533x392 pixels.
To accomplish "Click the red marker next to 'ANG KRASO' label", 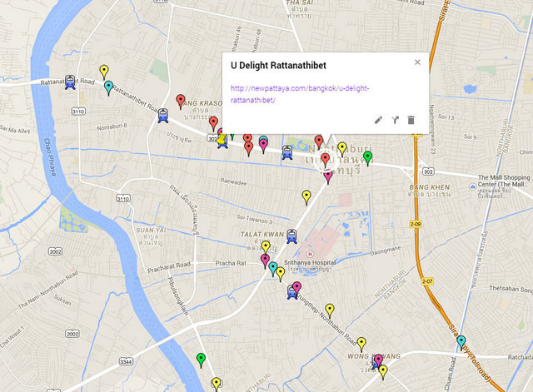I will (181, 102).
